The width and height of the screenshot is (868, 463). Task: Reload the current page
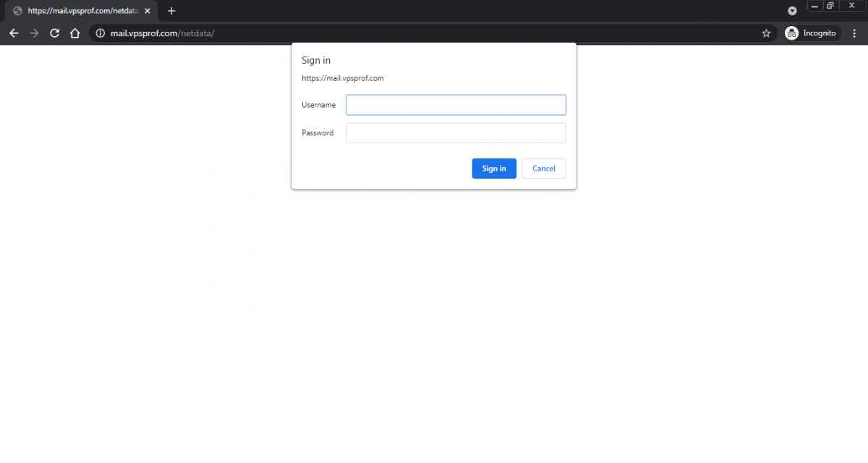click(x=54, y=33)
